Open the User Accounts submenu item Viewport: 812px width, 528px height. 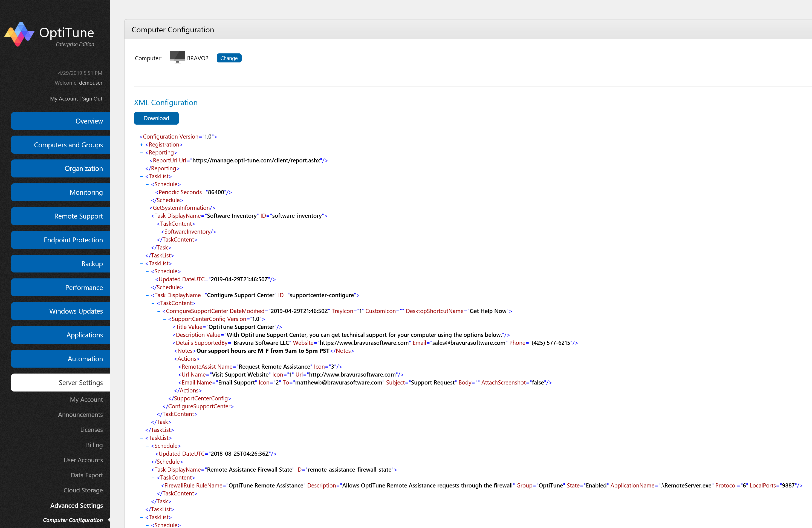(x=83, y=460)
